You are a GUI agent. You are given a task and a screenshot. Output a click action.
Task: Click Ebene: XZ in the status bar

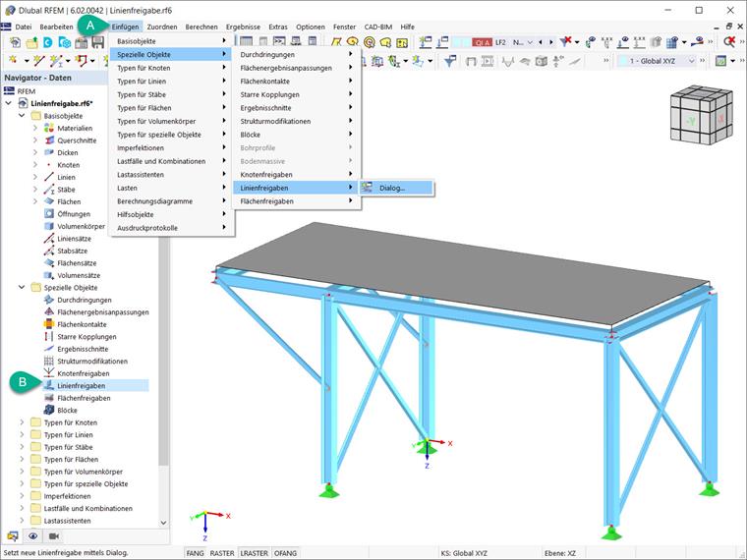[560, 553]
